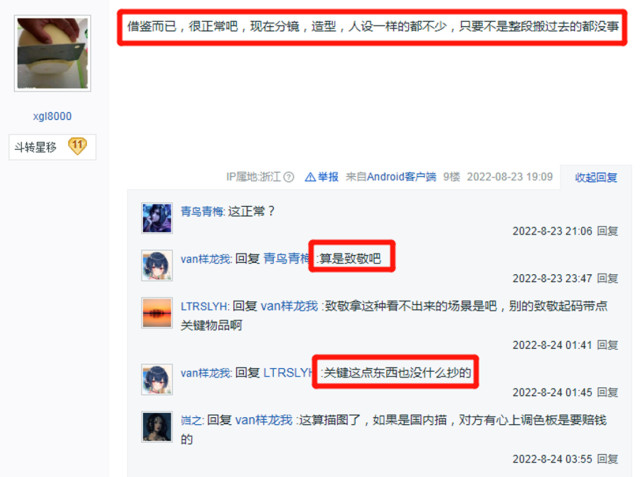Click 岿之's dark portrait avatar
The height and width of the screenshot is (477, 641).
157,427
